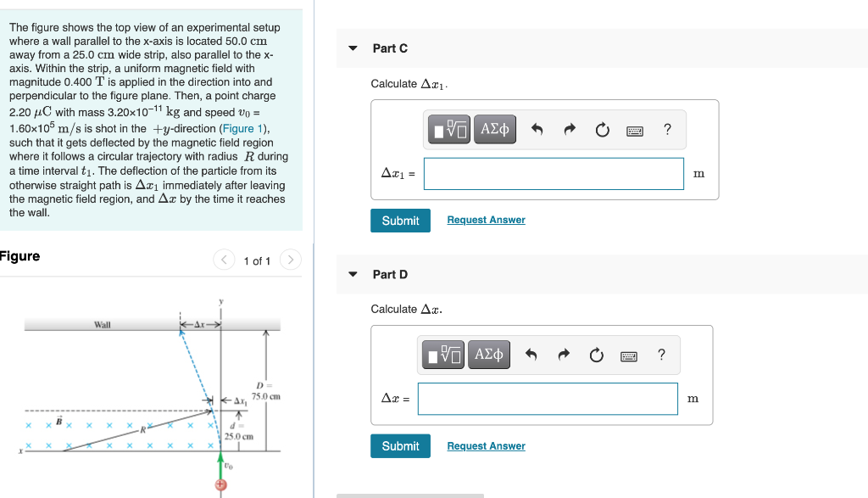
Task: Click the horizontal scrollbar at the bottom
Action: (410, 494)
